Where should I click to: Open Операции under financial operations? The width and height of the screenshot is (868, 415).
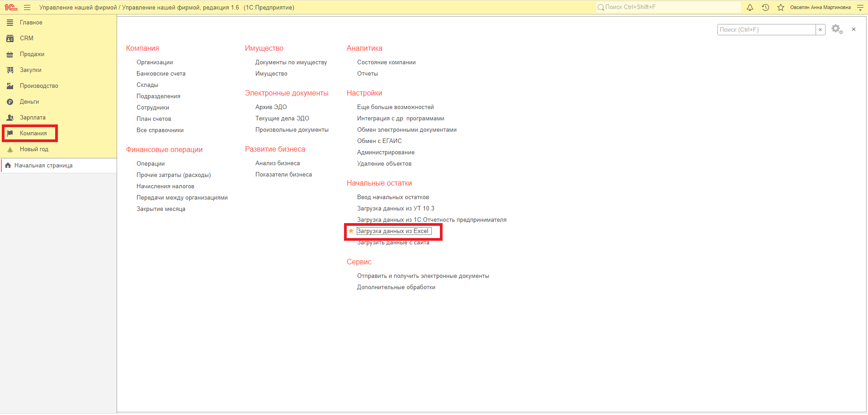coord(151,164)
